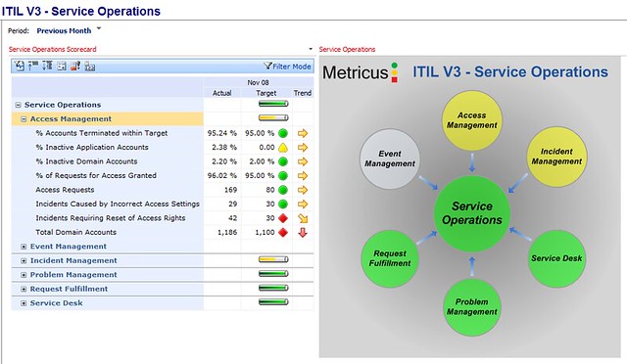Expand the Incident Management row
This screenshot has height=364, width=627.
[24, 261]
